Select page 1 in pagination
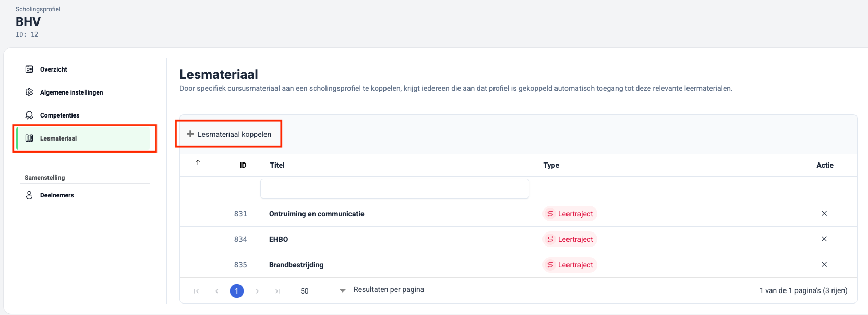 236,291
